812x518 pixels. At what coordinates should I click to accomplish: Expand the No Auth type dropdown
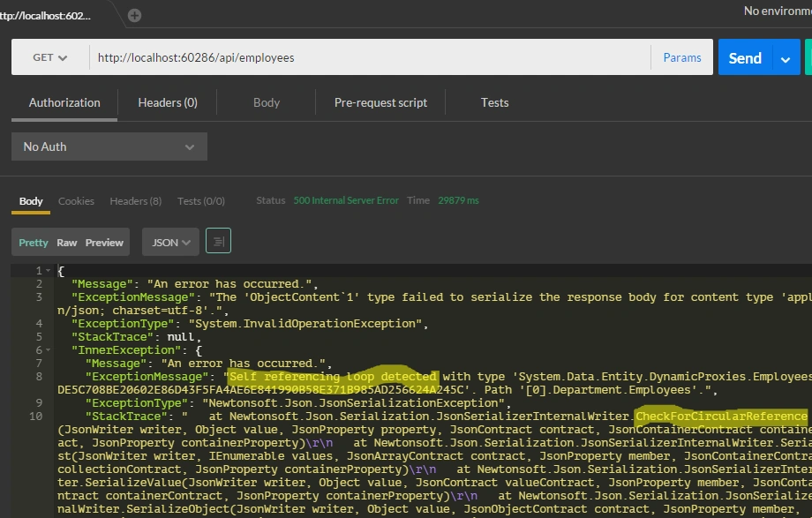tap(109, 146)
